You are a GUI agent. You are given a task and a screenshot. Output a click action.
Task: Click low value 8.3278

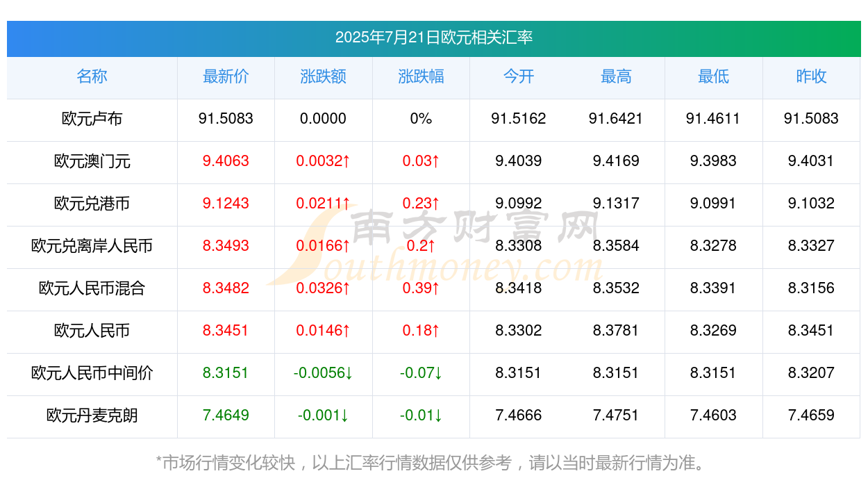[713, 246]
